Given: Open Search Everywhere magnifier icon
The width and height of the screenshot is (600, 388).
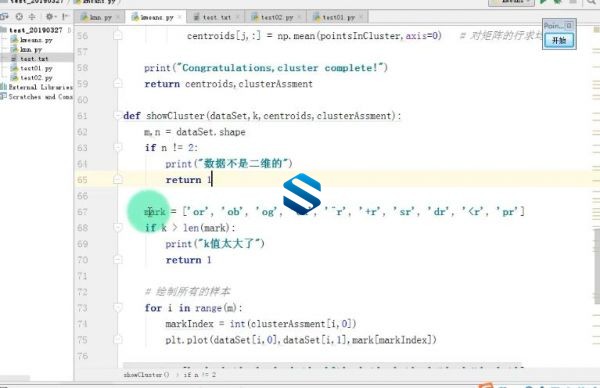Looking at the screenshot, I should pyautogui.click(x=591, y=2).
